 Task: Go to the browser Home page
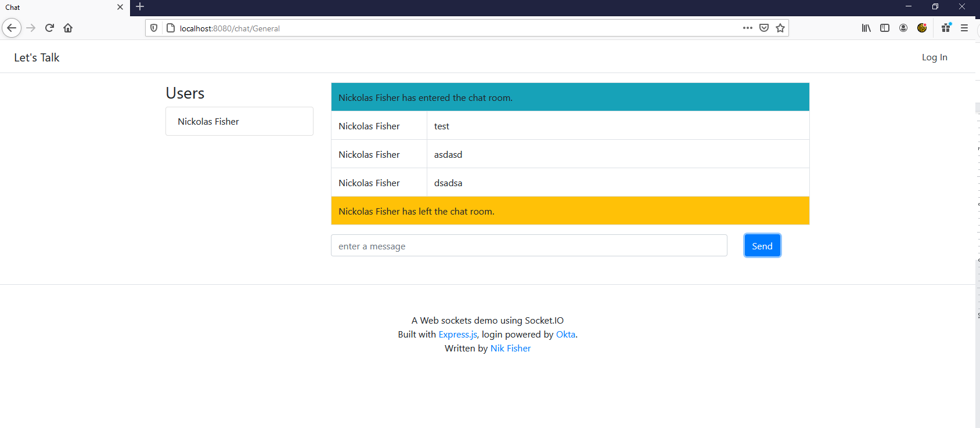click(x=68, y=28)
